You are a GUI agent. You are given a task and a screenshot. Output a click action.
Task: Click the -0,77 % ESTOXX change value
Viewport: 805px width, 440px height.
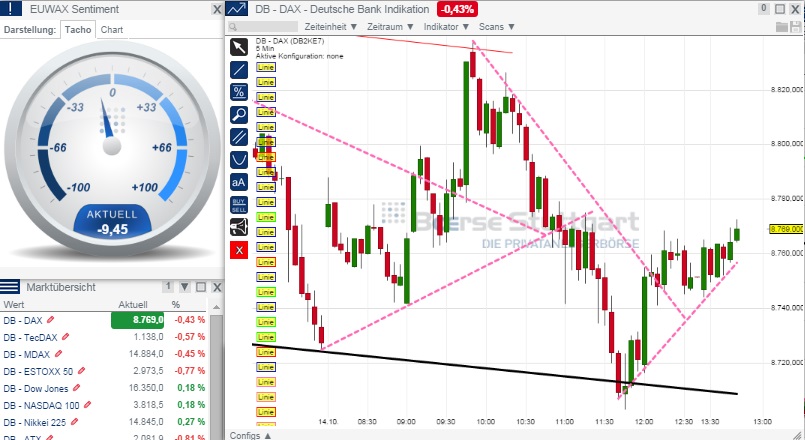pyautogui.click(x=189, y=371)
